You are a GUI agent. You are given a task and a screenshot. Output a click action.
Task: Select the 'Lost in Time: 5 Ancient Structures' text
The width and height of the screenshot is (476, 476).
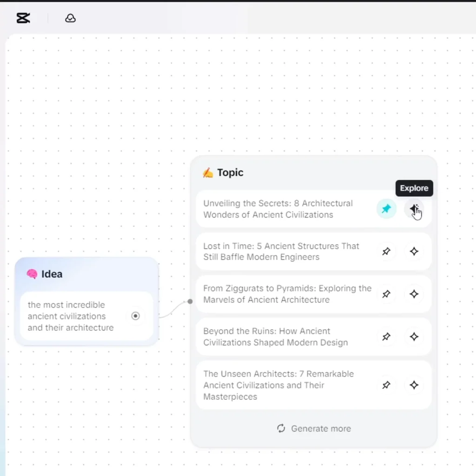tap(281, 251)
